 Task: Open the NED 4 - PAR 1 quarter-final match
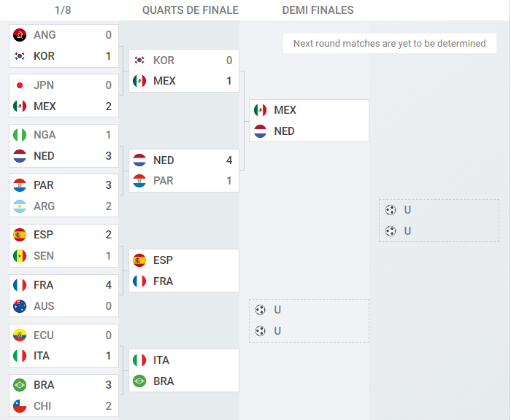184,171
